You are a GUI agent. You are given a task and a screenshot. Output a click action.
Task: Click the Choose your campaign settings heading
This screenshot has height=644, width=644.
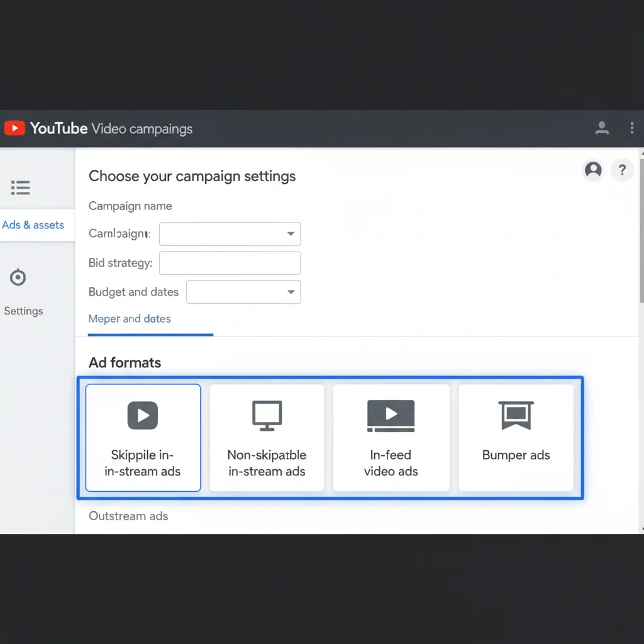point(192,176)
